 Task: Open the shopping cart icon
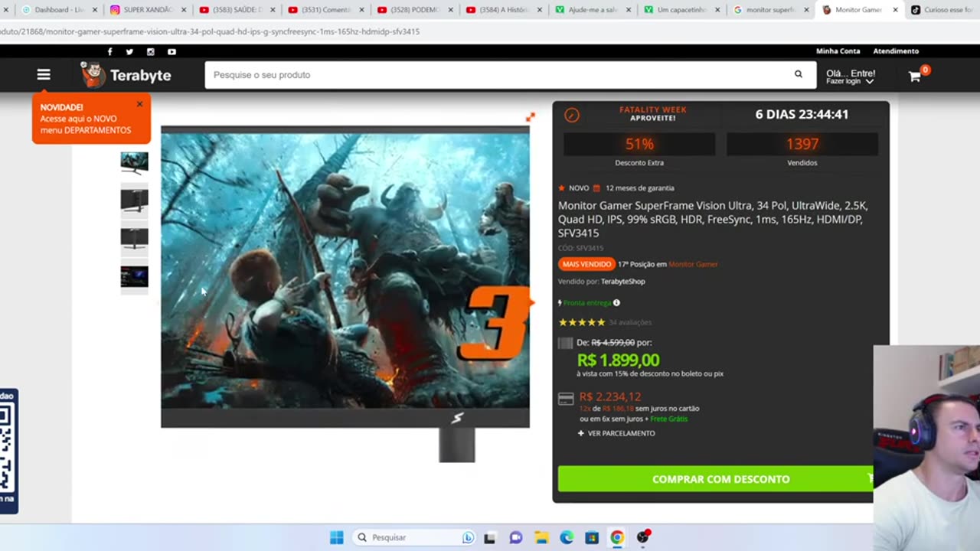click(x=915, y=76)
